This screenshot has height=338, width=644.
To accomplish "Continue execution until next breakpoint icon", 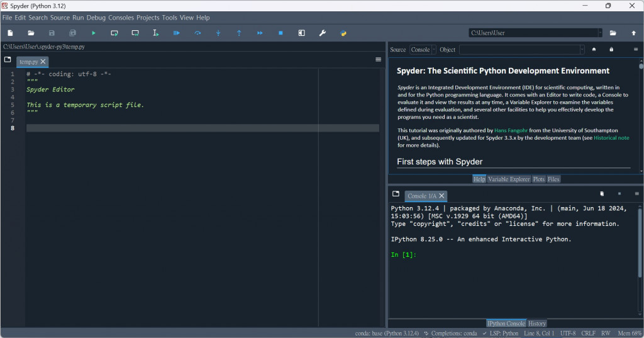I will [x=260, y=33].
